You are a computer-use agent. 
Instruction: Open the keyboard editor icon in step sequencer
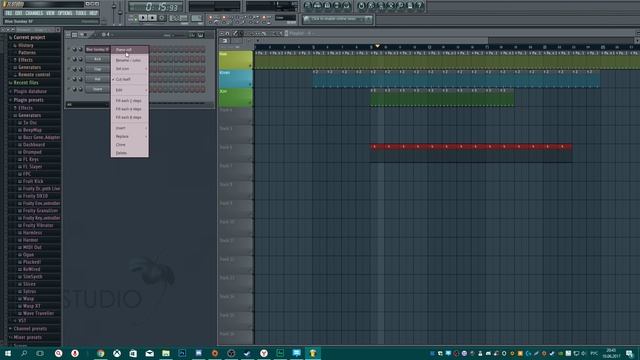point(201,35)
